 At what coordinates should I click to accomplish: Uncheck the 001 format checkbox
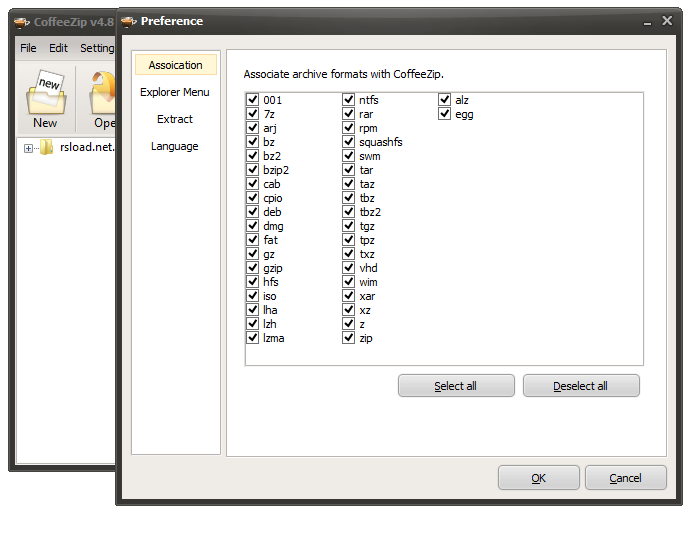[253, 99]
